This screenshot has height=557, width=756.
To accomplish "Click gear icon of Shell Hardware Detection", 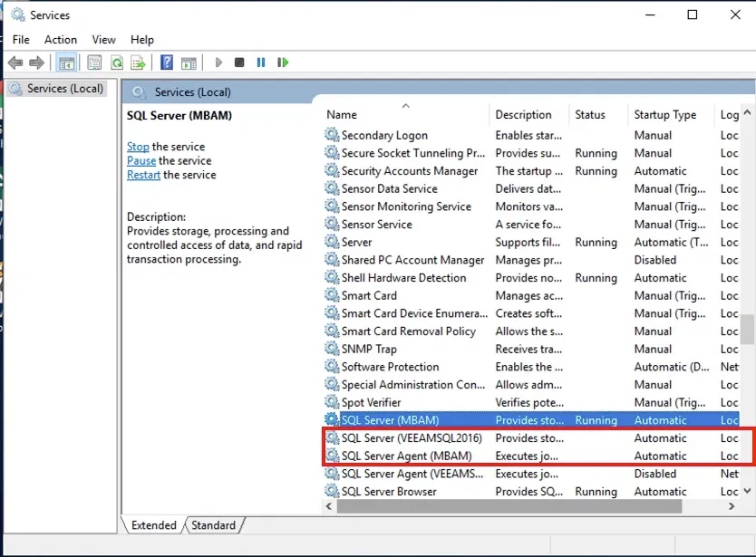I will tap(332, 277).
